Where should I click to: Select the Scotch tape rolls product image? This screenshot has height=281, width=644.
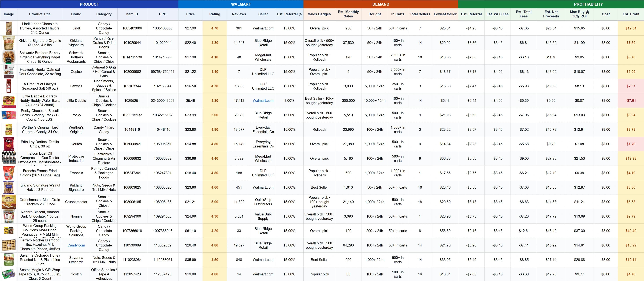click(9, 274)
